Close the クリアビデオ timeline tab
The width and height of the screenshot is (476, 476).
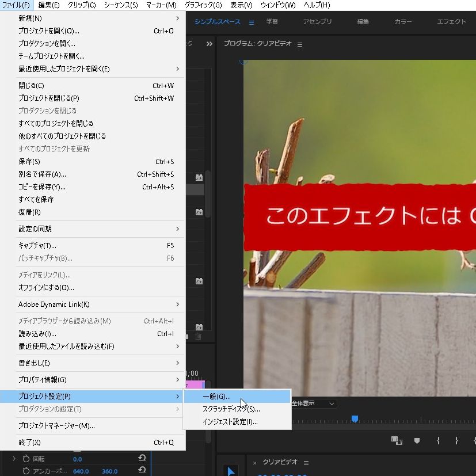pyautogui.click(x=254, y=463)
